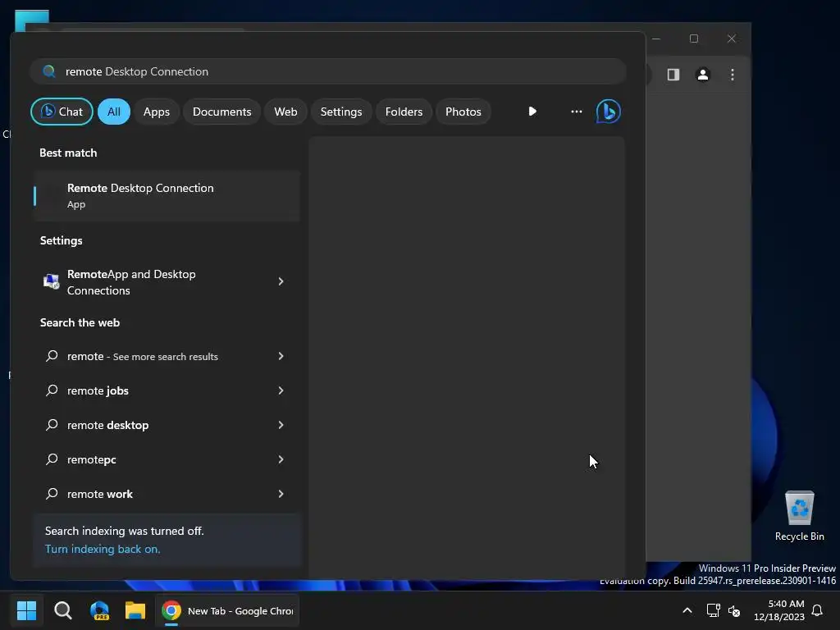Select the remote desktop web suggestion
The image size is (840, 630).
[x=167, y=425]
